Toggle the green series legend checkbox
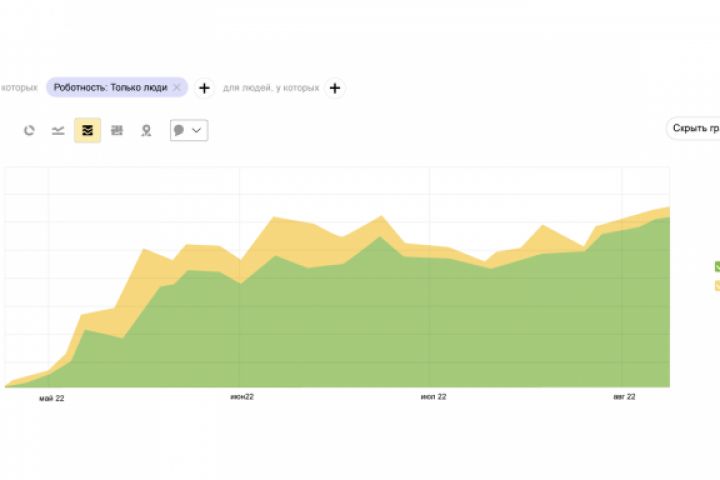 [717, 266]
